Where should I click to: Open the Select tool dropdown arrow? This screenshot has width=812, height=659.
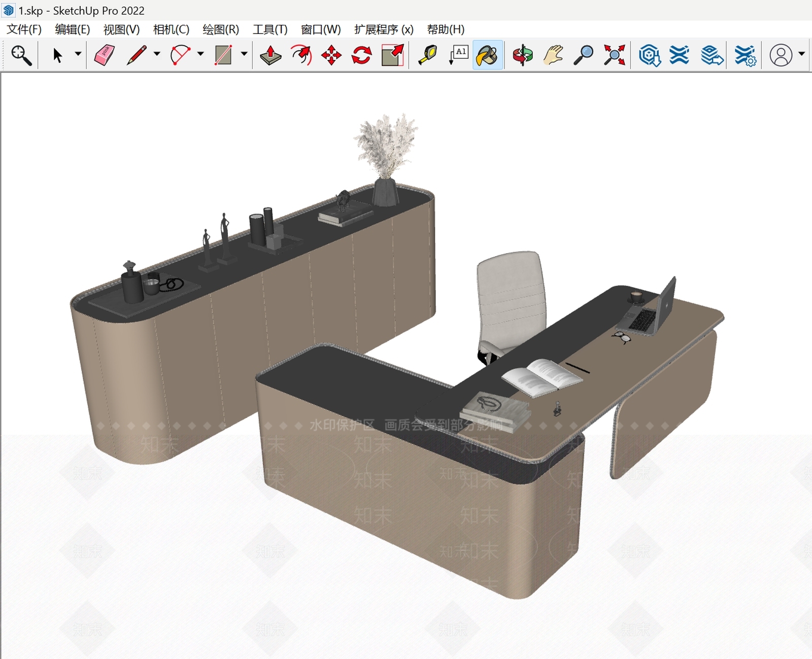pyautogui.click(x=78, y=54)
